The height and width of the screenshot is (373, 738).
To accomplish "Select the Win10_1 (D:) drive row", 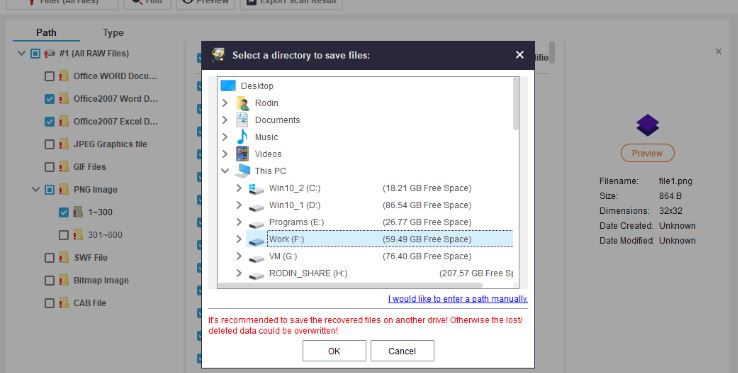I will (365, 205).
